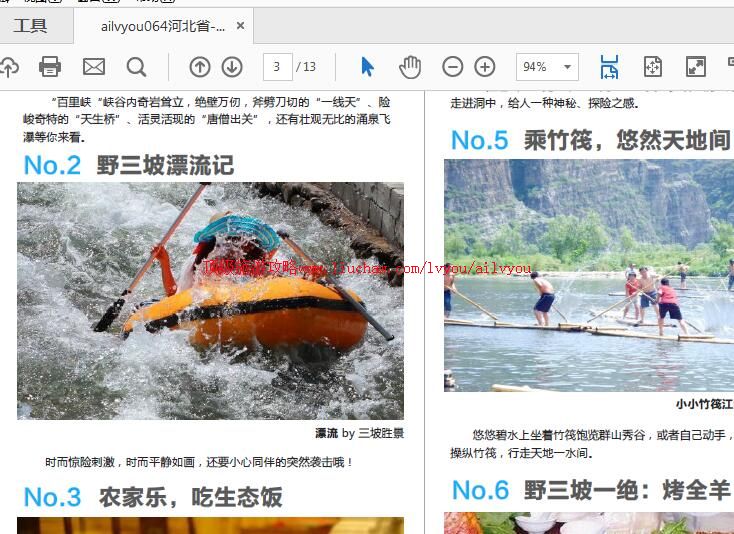
Task: Open the 94% zoom level dropdown
Action: click(x=547, y=67)
